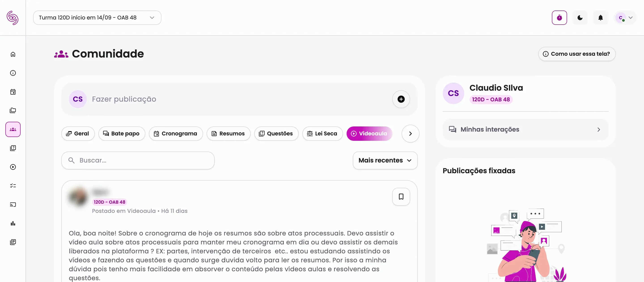Open the cast screen sidebar icon
Screen dimensions: 644x282
point(13,205)
